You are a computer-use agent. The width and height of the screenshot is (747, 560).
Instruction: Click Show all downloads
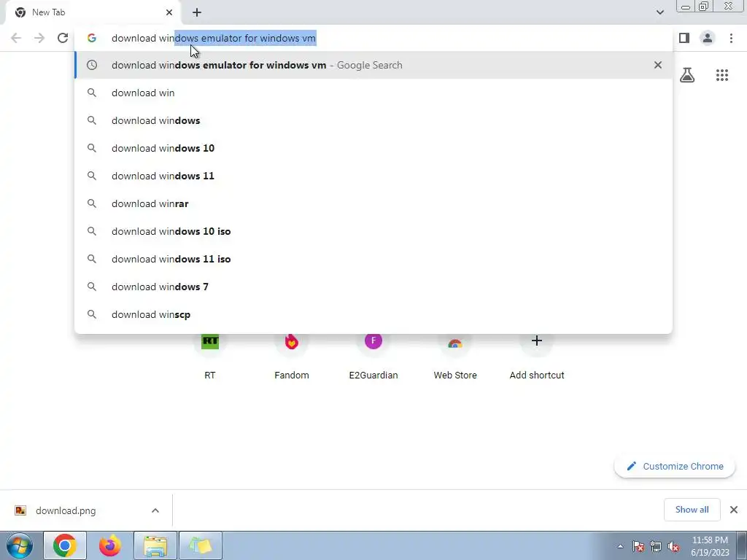(692, 510)
